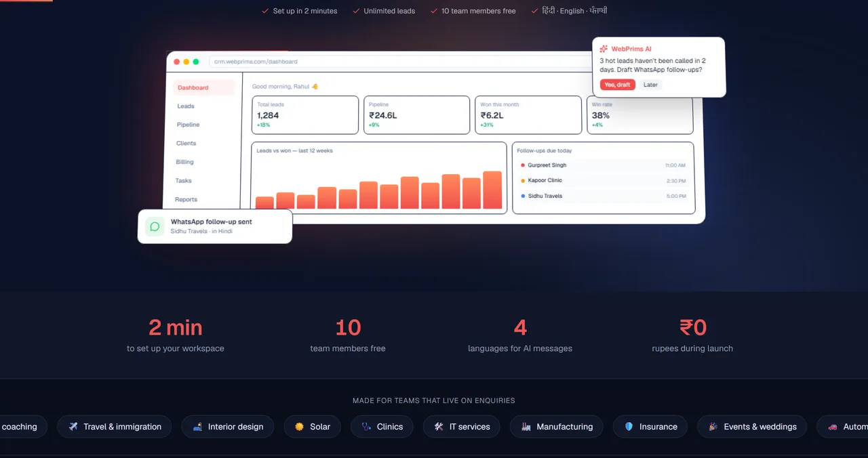868x458 pixels.
Task: Click the yellow mock browser minimize dot
Action: tap(186, 62)
